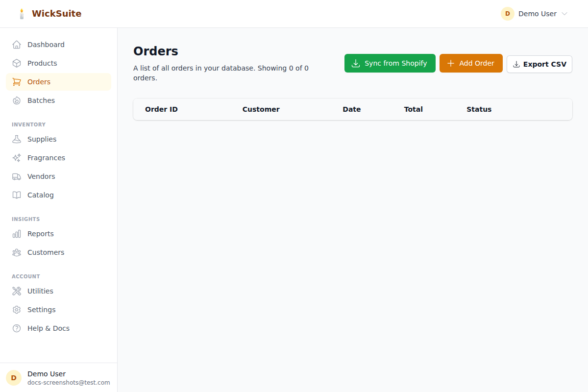588x392 pixels.
Task: Click the Add Order button
Action: coord(470,63)
